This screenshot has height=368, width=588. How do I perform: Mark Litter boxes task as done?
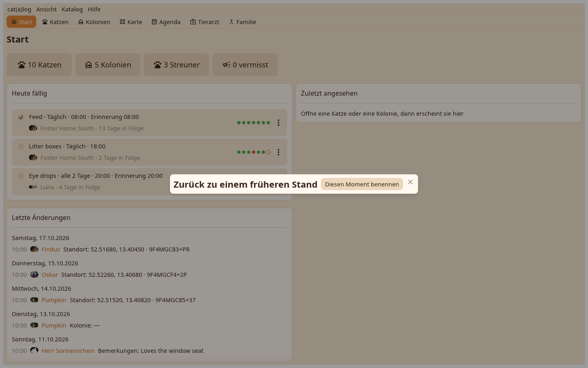(21, 147)
